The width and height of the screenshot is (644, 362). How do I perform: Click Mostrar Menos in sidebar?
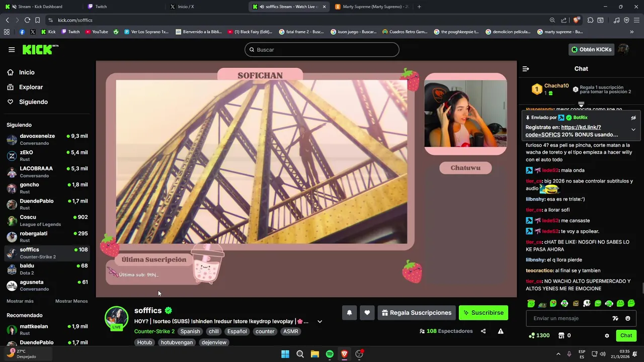71,301
